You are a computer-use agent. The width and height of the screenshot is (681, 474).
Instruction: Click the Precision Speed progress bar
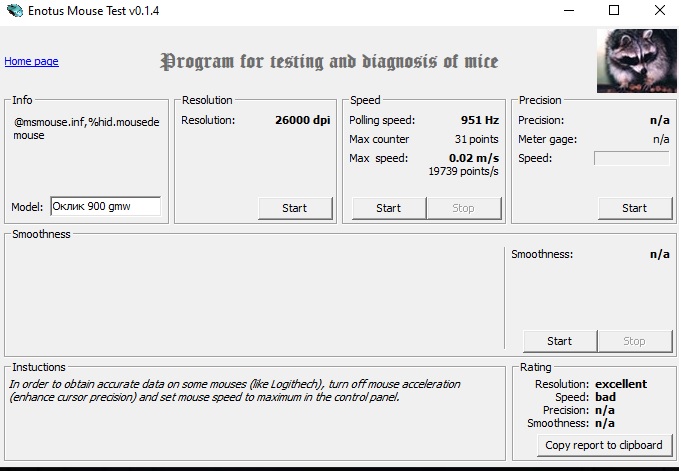tap(631, 158)
